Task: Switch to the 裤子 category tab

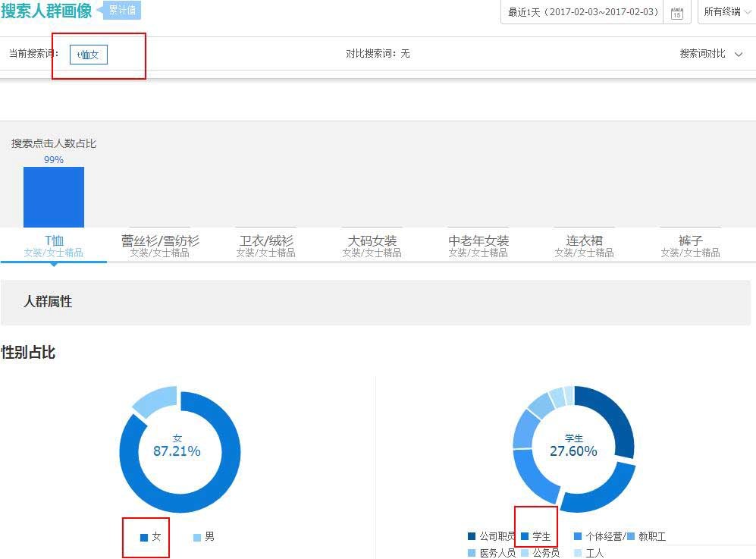Action: tap(691, 246)
